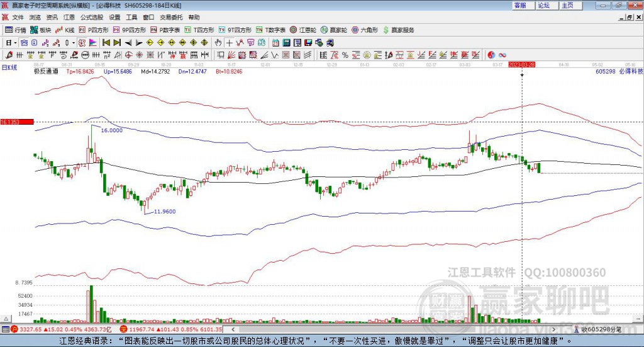Open the 行情 market quotes view
Screen dimensions: 644x347
(15, 30)
